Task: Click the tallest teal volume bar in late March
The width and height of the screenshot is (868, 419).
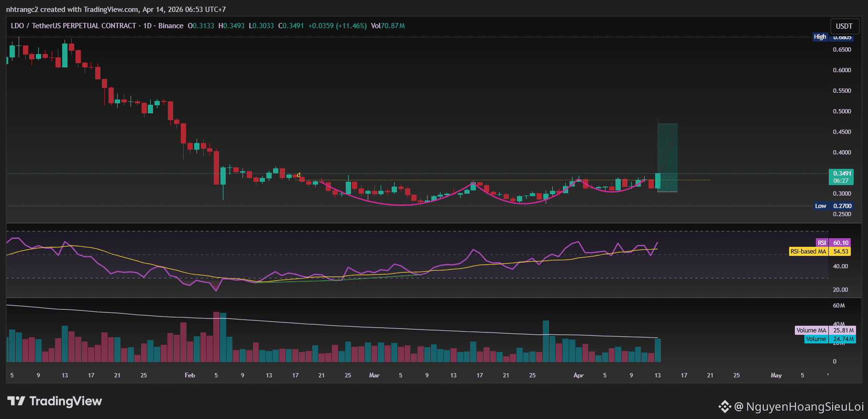Action: pyautogui.click(x=546, y=341)
